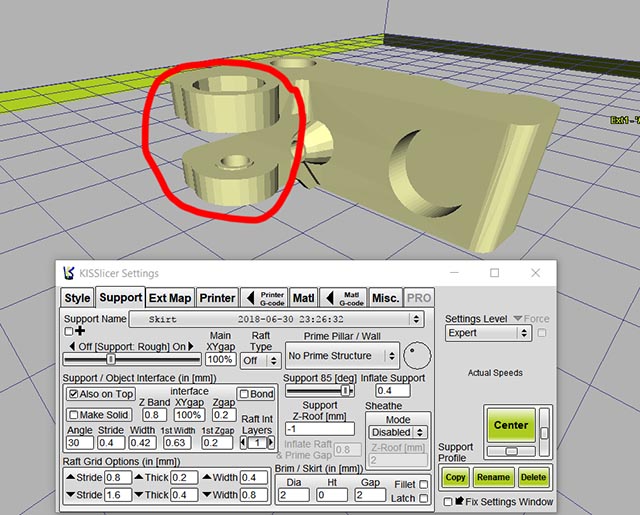Image resolution: width=640 pixels, height=515 pixels.
Task: Click the plus icon under Support Name
Action: pyautogui.click(x=79, y=331)
